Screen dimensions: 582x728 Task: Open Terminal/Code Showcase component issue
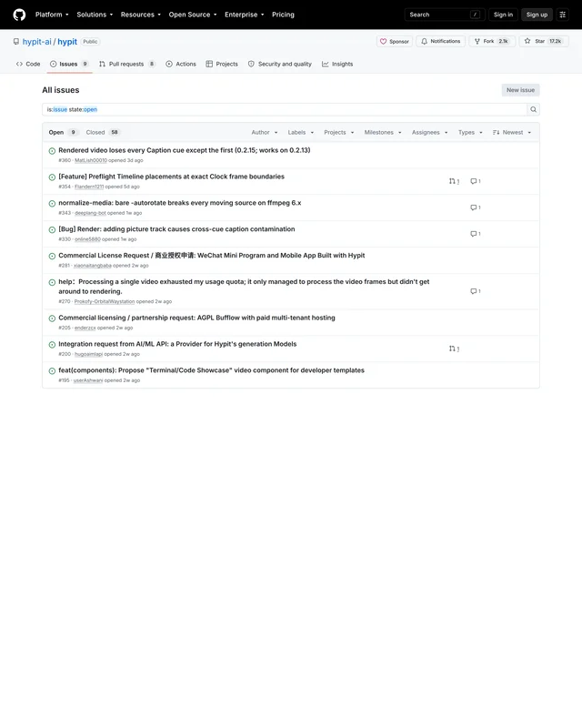211,370
